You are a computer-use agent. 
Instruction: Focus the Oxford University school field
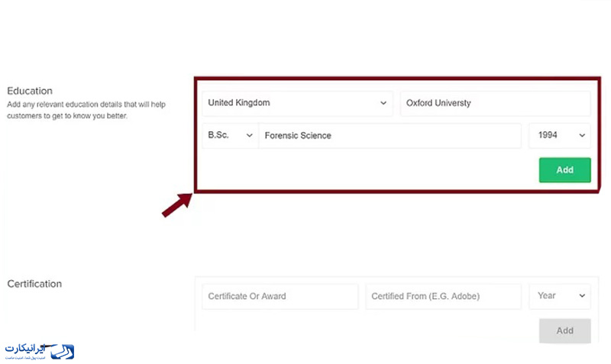pyautogui.click(x=496, y=103)
